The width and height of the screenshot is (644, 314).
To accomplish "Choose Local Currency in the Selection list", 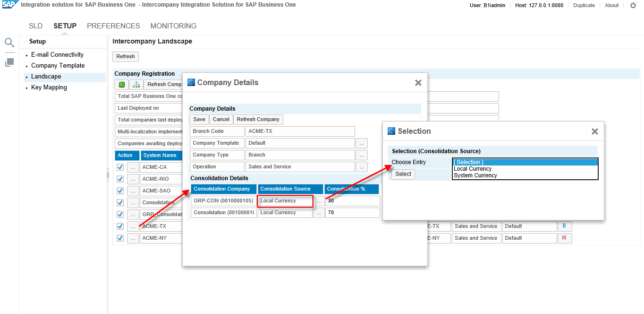I will pyautogui.click(x=473, y=168).
